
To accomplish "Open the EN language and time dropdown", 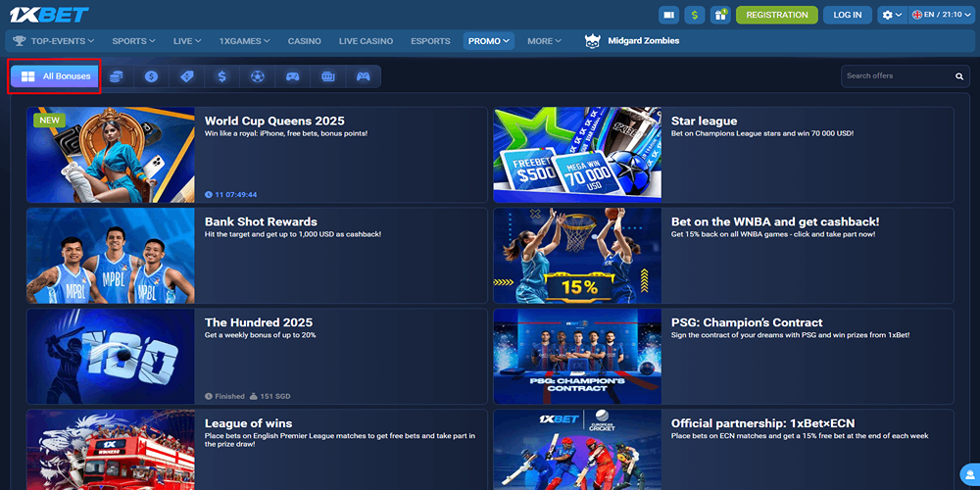I will [941, 15].
